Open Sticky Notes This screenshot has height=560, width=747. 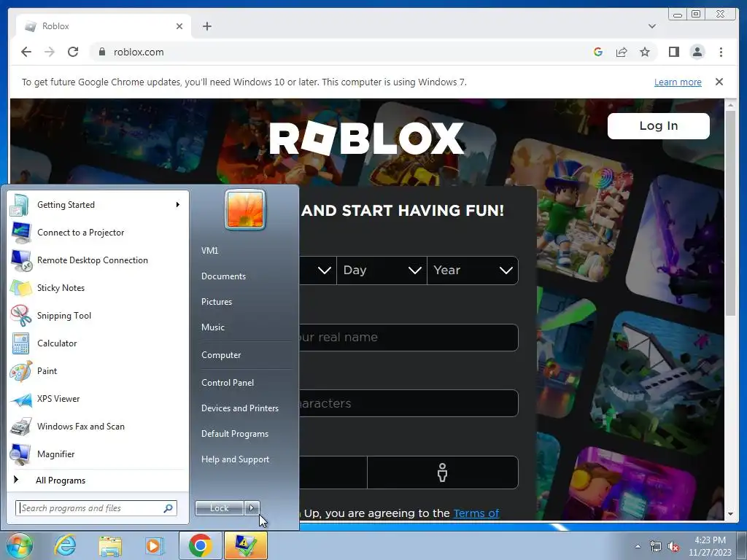pyautogui.click(x=98, y=287)
